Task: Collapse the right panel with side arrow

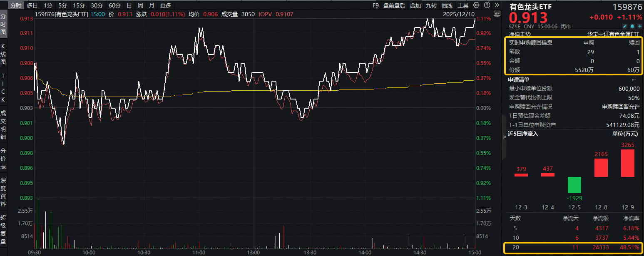Action: pos(505,136)
